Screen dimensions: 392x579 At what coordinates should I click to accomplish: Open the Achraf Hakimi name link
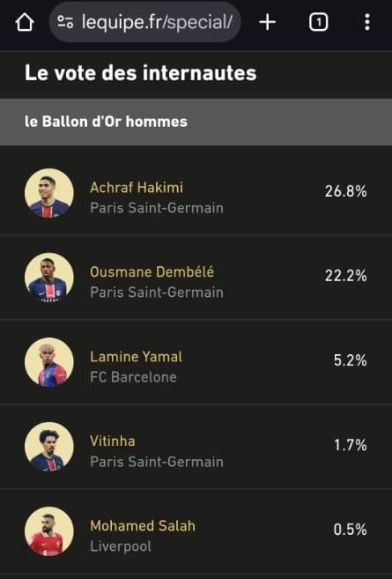(137, 188)
